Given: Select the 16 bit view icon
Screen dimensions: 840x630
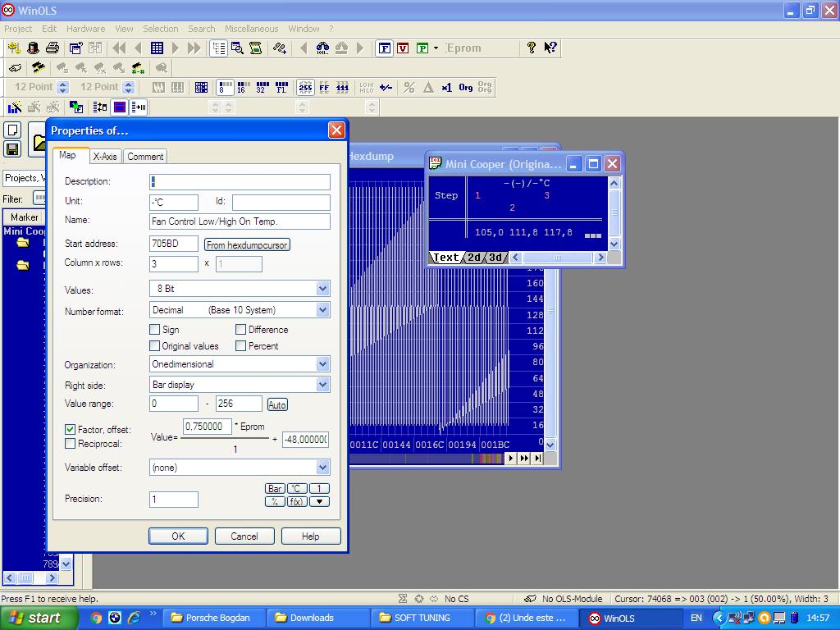Looking at the screenshot, I should [241, 87].
